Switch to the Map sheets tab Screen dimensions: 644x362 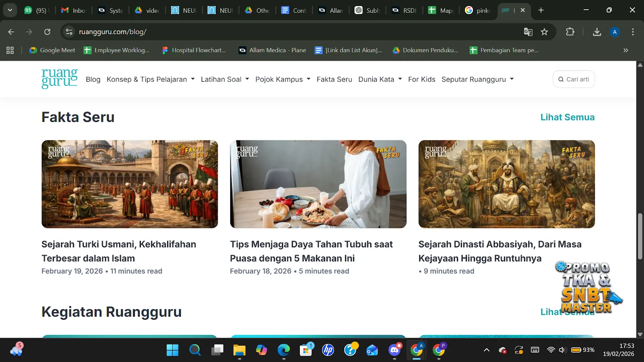point(441,10)
